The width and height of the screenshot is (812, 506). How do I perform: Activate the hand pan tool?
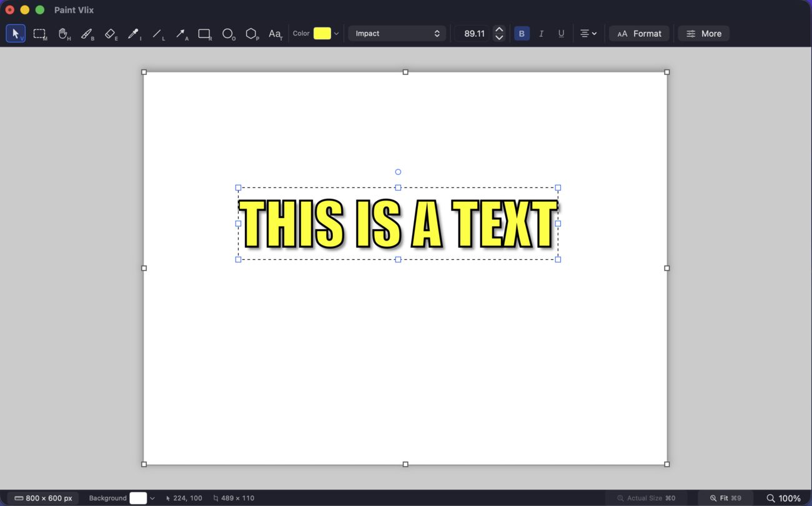pos(64,34)
